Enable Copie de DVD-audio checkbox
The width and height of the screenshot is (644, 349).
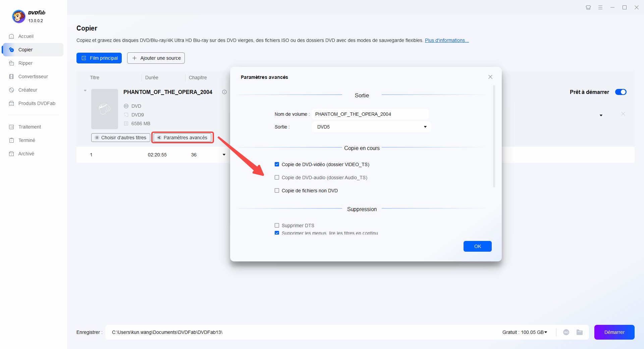coord(277,178)
